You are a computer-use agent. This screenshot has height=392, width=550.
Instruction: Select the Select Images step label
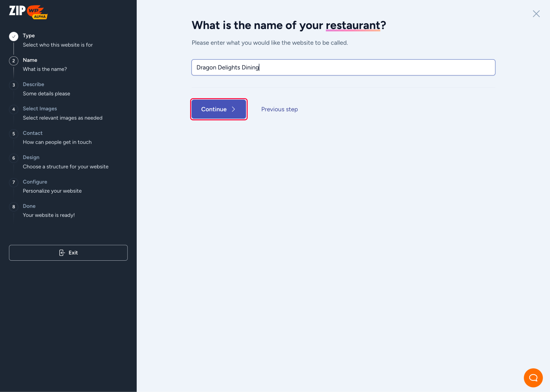[40, 109]
